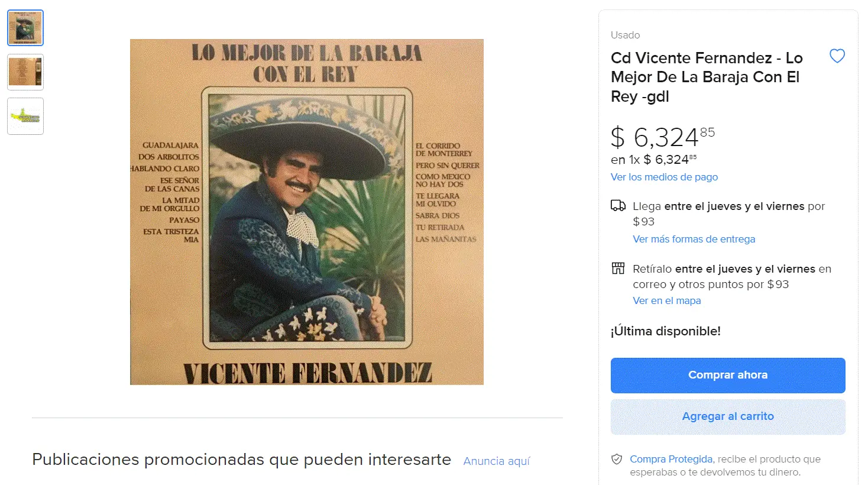Add product to favorites with heart icon
This screenshot has width=868, height=485.
[837, 56]
